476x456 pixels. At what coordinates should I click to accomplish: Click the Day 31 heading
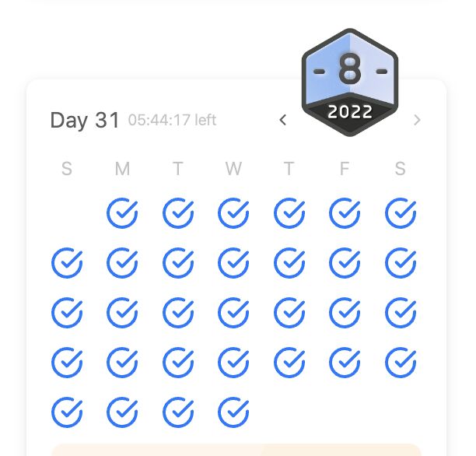85,120
